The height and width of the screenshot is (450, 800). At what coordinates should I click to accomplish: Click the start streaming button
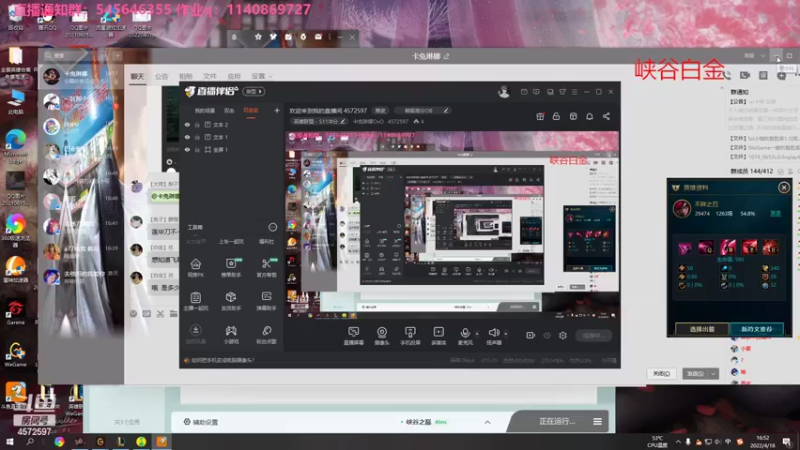point(593,335)
